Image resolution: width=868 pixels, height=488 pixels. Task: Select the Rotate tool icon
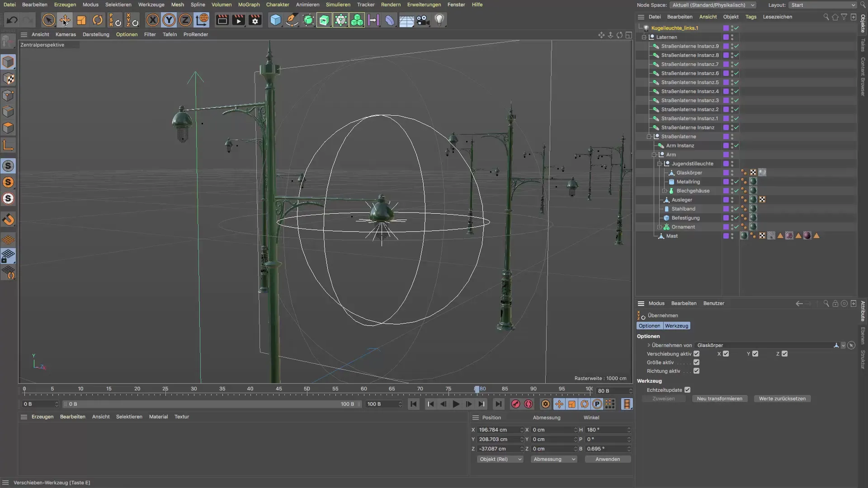tap(98, 20)
